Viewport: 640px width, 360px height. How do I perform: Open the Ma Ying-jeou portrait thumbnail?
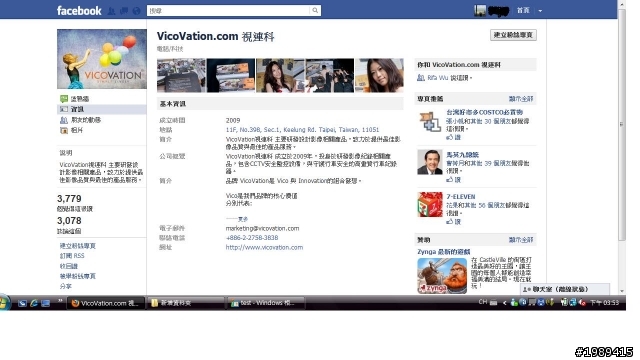click(430, 162)
